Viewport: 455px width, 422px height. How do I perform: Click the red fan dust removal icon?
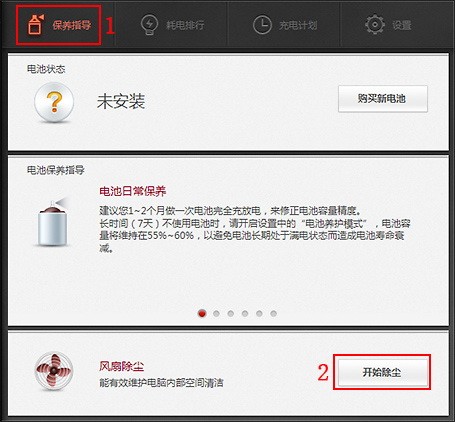pyautogui.click(x=54, y=372)
